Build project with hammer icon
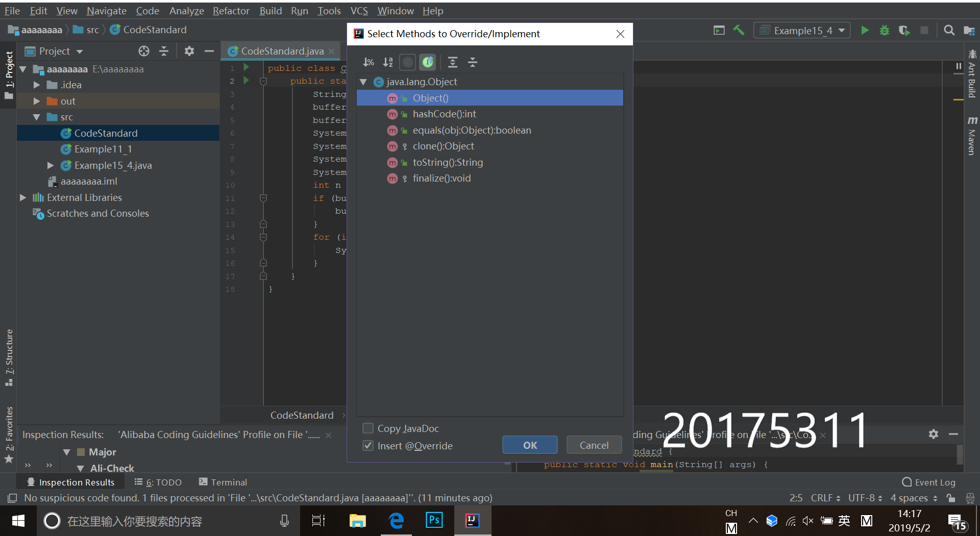This screenshot has width=980, height=536. click(739, 30)
